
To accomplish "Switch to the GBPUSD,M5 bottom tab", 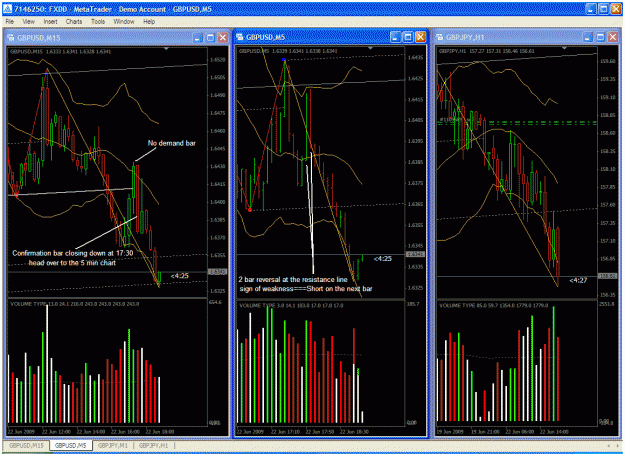I will (71, 445).
